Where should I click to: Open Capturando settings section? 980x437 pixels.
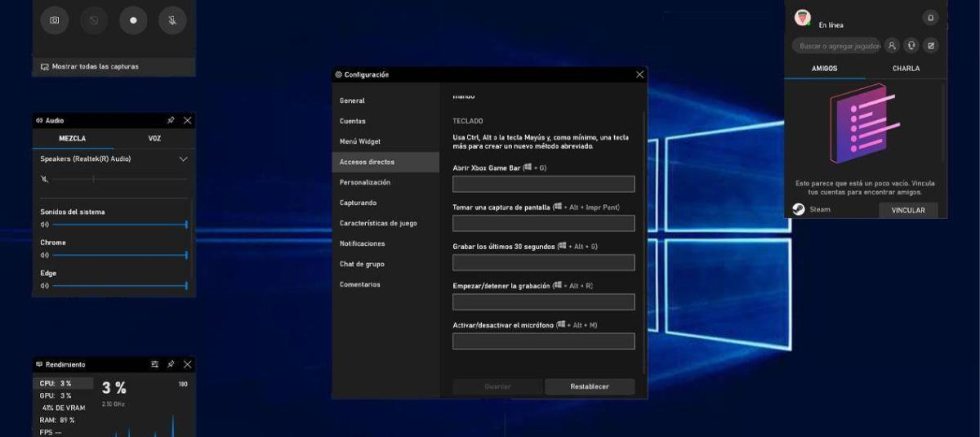click(x=359, y=203)
